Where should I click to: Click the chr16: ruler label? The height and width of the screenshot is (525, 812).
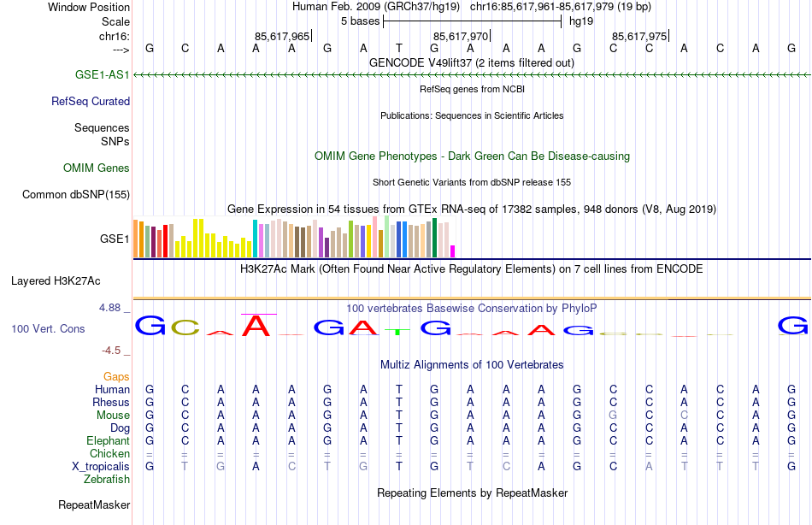pyautogui.click(x=114, y=36)
